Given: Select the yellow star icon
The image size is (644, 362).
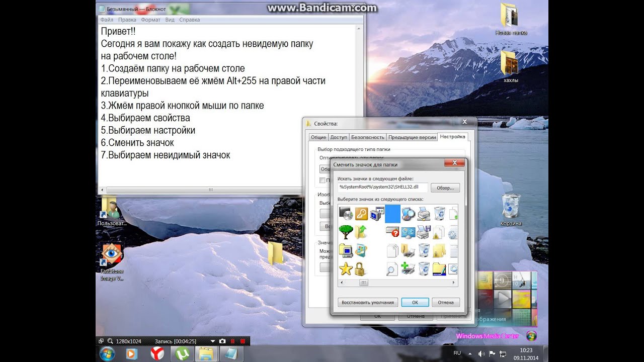Looking at the screenshot, I should (346, 268).
